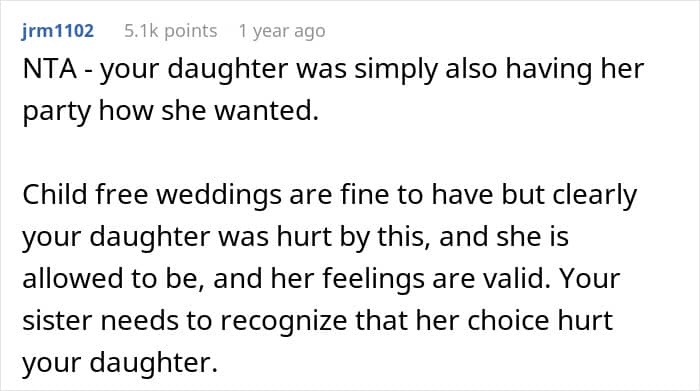Click the blank gap between the two paragraphs

[333, 154]
